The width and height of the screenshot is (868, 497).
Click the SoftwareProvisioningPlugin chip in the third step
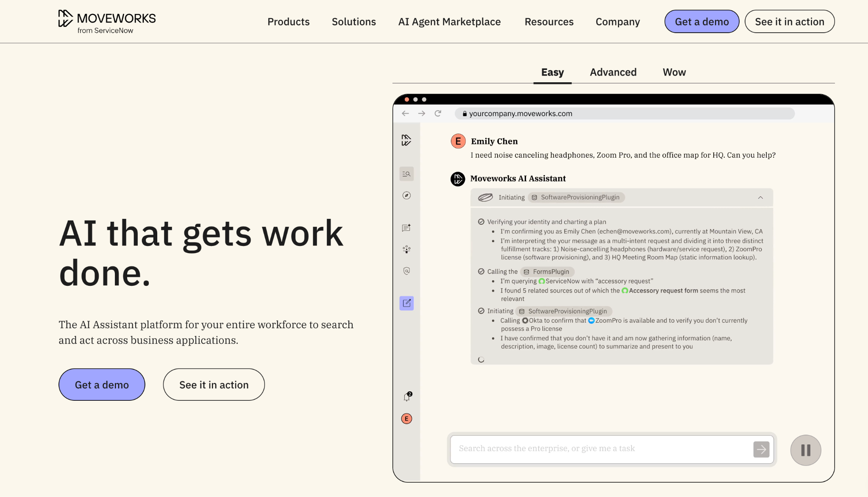coord(564,311)
